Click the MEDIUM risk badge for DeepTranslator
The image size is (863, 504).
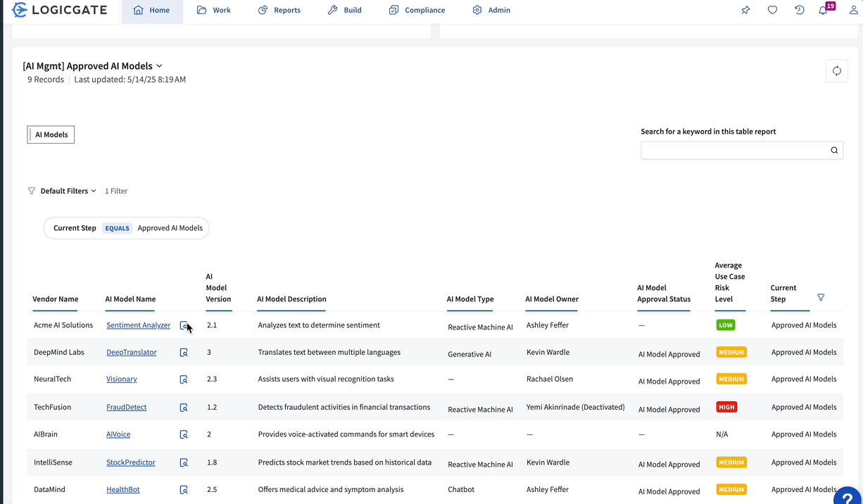731,352
